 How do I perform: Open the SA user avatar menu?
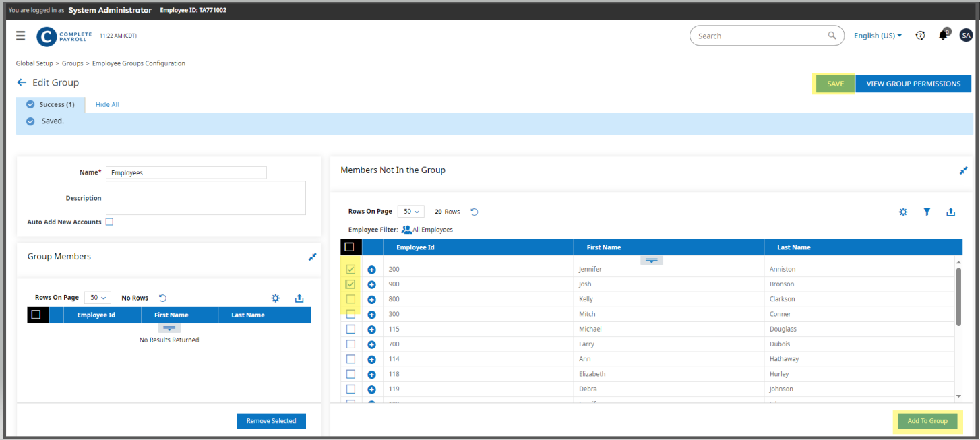pyautogui.click(x=966, y=36)
